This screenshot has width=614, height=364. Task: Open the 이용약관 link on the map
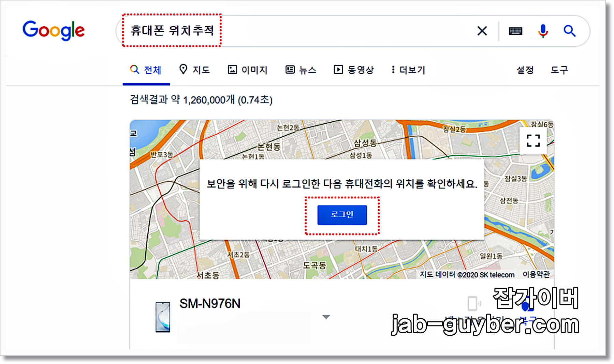[536, 274]
